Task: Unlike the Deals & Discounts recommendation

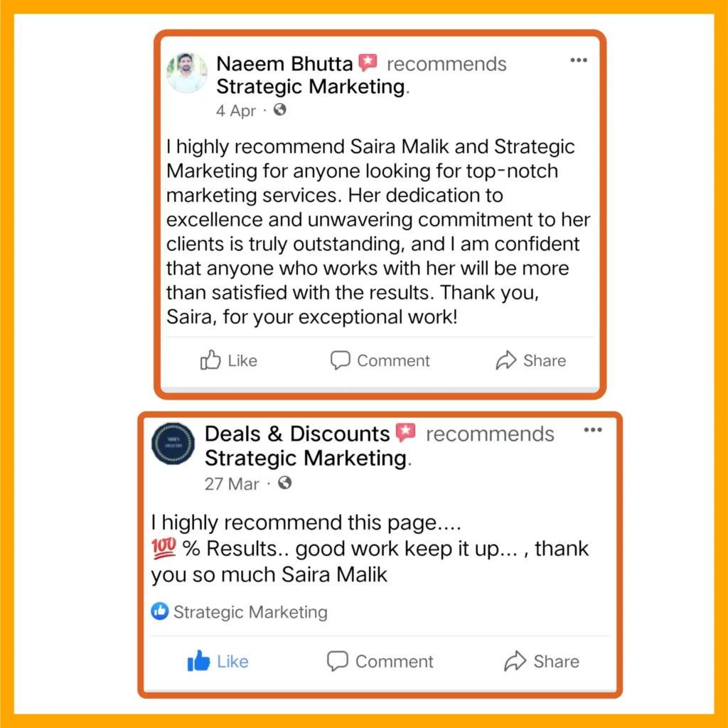Action: point(218,662)
